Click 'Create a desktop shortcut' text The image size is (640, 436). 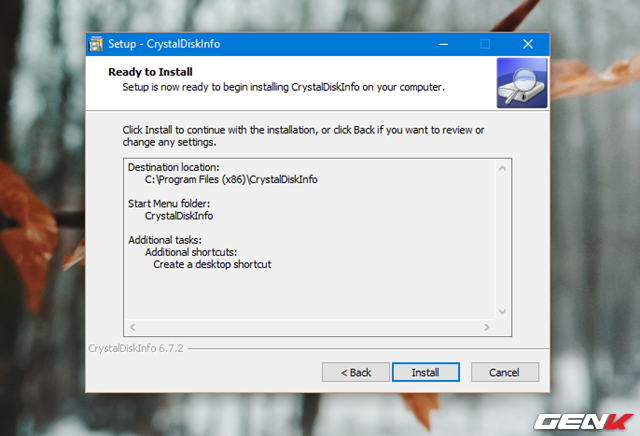point(212,265)
